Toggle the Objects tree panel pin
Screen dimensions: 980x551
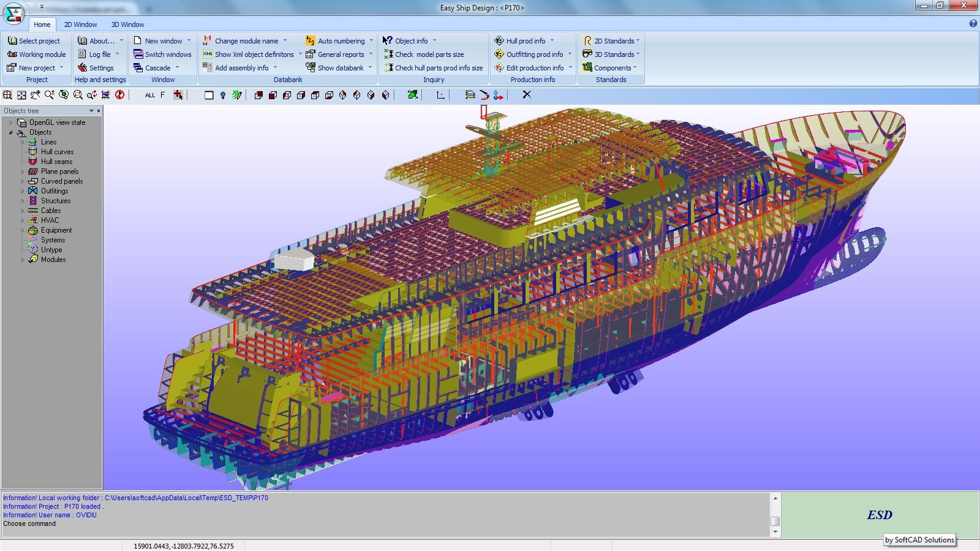99,111
